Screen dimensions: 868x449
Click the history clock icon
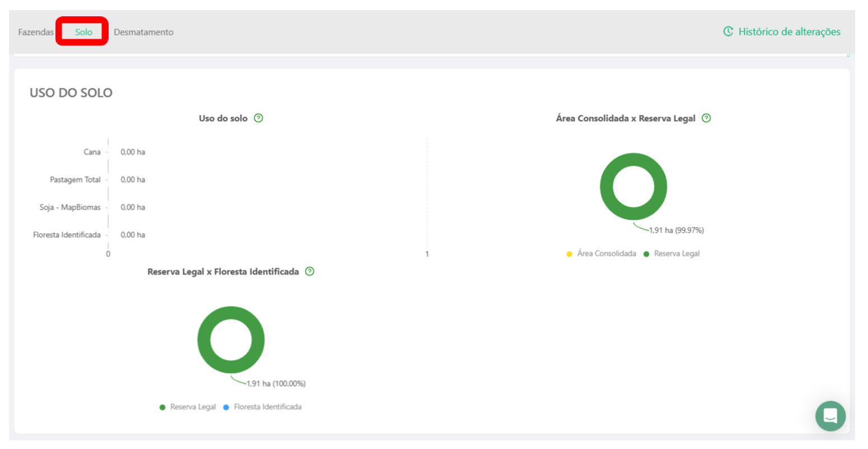[x=728, y=31]
